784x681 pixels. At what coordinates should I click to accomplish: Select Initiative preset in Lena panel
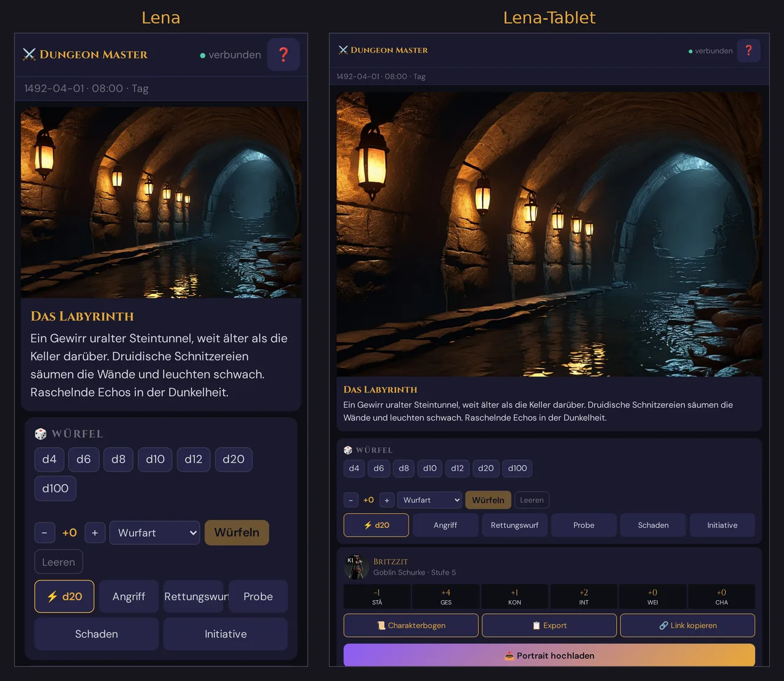point(225,634)
